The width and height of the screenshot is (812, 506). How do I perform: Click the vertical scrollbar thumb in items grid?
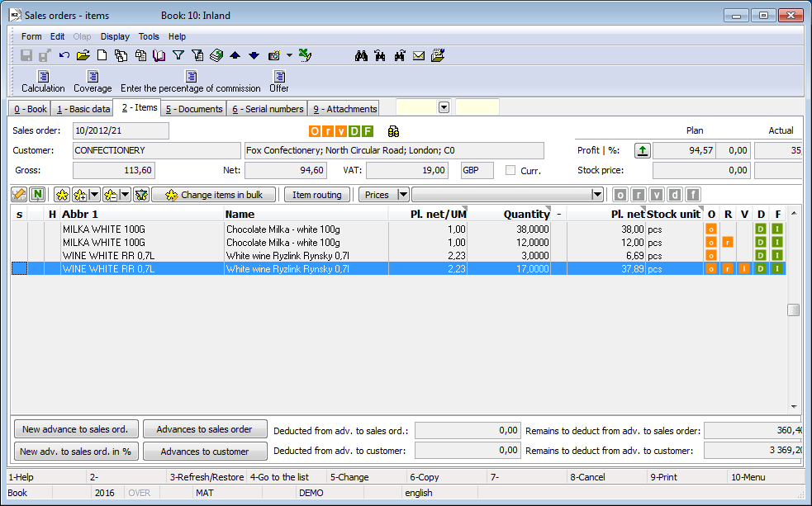[x=793, y=310]
